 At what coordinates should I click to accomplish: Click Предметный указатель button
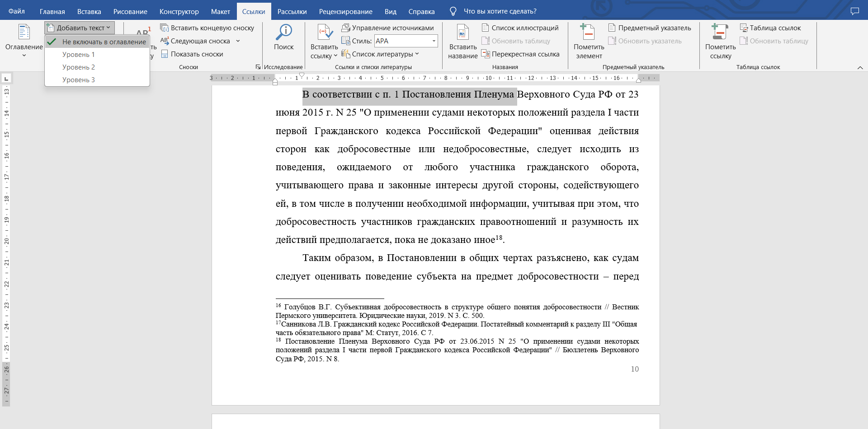(x=650, y=28)
